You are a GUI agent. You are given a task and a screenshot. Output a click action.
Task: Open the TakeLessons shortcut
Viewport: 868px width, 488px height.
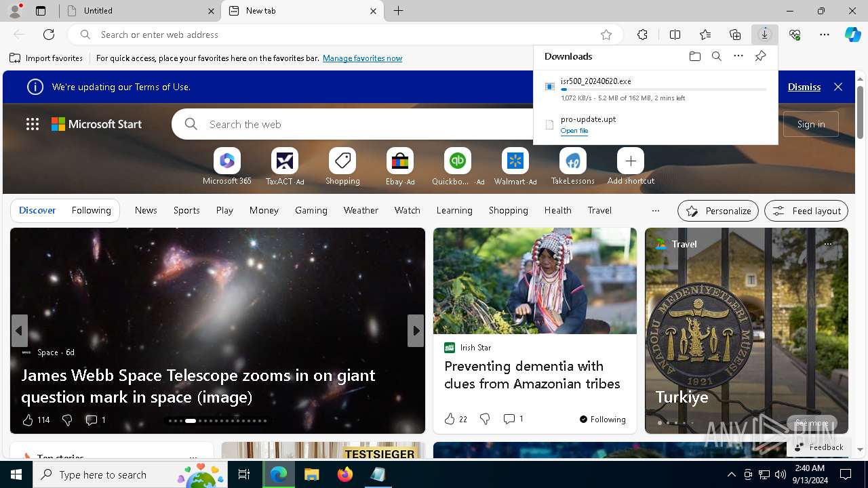point(573,167)
